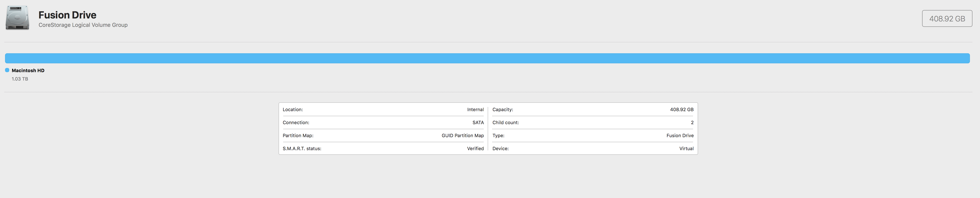
Task: Click the Internal location value
Action: coord(476,110)
